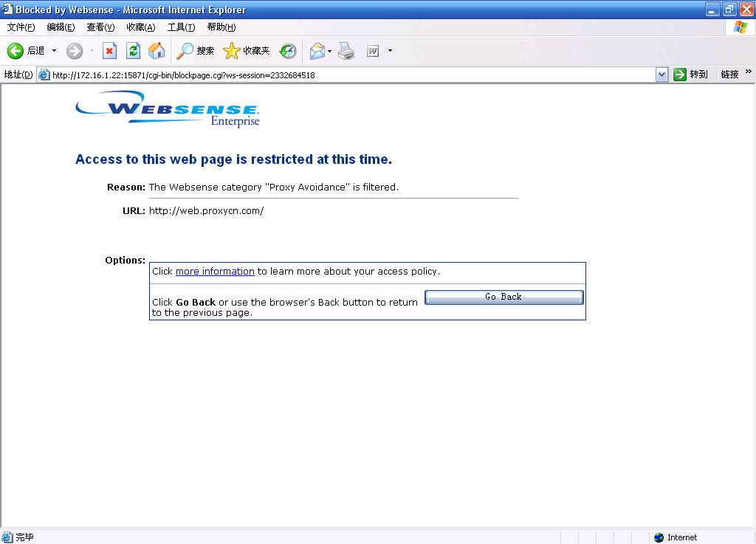Expand the Edit button dropdown arrow
Screen dimensions: 756x544
(x=390, y=51)
